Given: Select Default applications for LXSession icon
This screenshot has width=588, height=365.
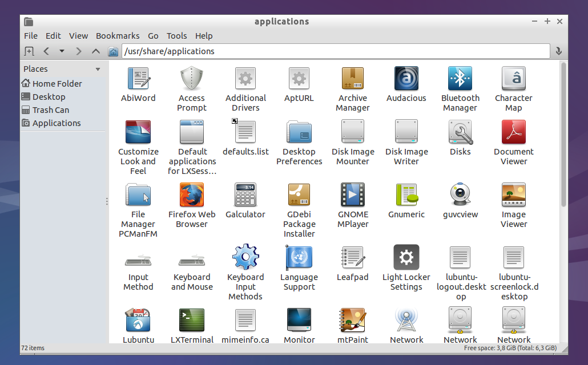Looking at the screenshot, I should (192, 132).
